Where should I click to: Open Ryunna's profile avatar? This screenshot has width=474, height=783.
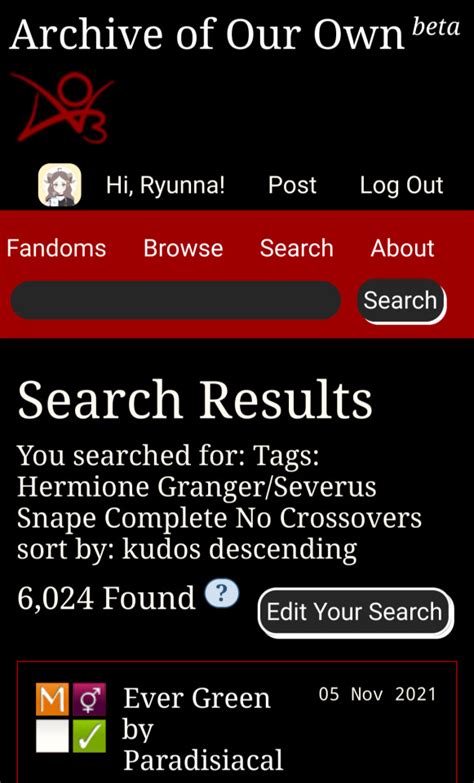[60, 185]
